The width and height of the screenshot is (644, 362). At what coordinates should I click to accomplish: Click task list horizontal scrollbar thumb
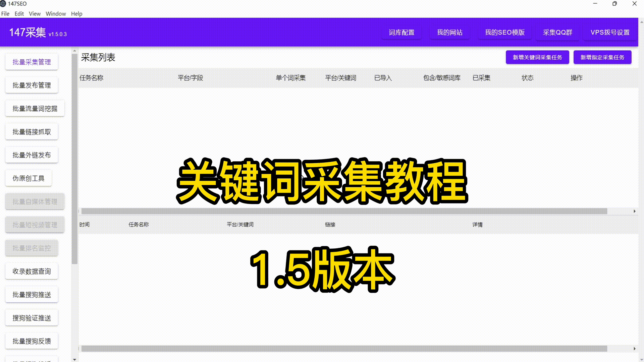pyautogui.click(x=344, y=211)
